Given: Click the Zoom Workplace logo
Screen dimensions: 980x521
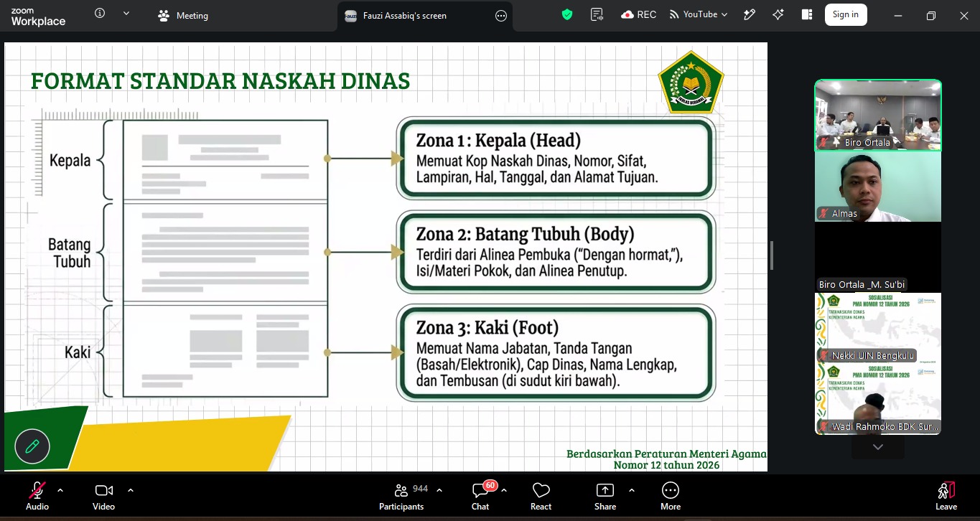Looking at the screenshot, I should coord(37,17).
